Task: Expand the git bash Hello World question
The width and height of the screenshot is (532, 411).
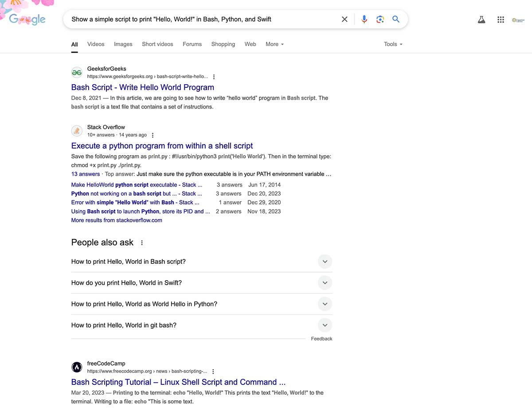Action: tap(325, 325)
